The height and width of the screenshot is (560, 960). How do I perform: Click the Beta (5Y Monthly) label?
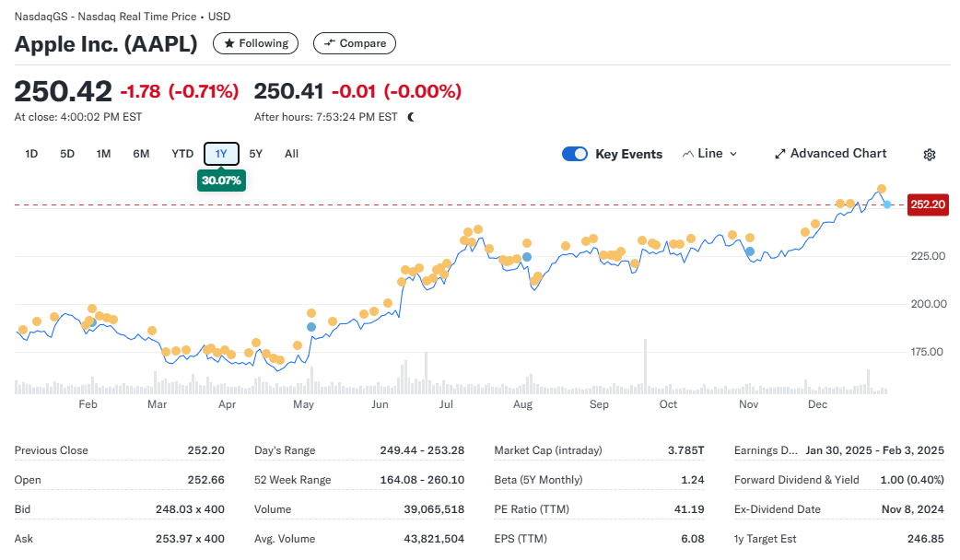pos(538,480)
